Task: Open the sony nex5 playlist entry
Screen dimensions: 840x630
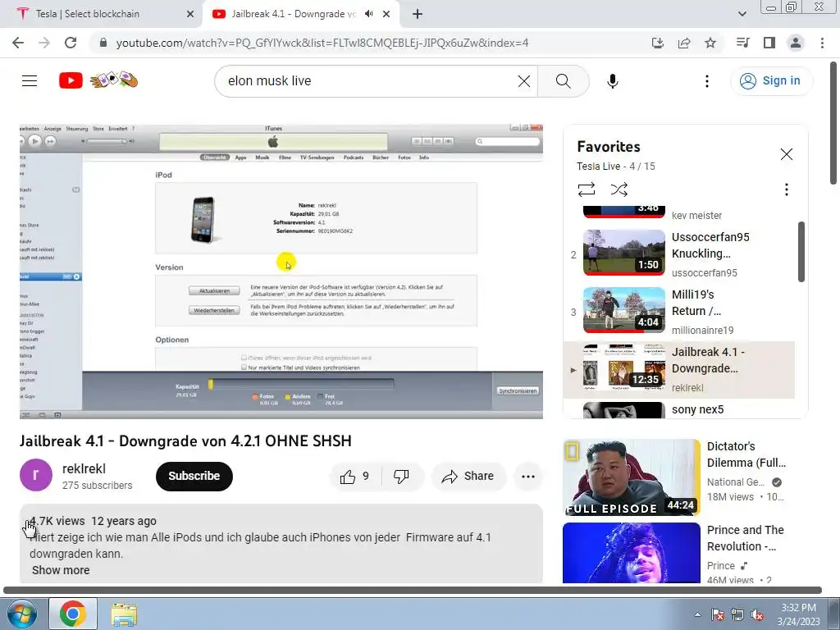Action: point(679,410)
